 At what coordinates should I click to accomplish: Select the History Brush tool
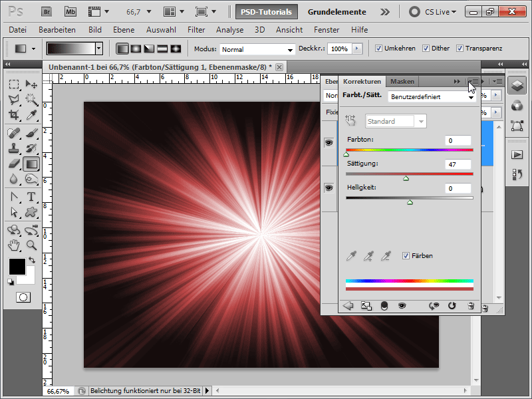click(x=31, y=148)
